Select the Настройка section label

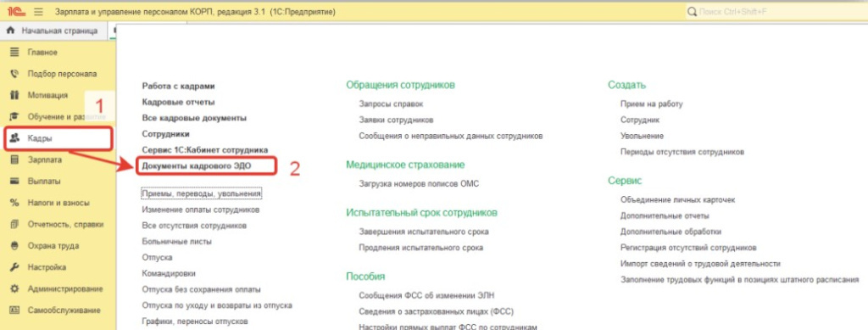click(x=47, y=267)
